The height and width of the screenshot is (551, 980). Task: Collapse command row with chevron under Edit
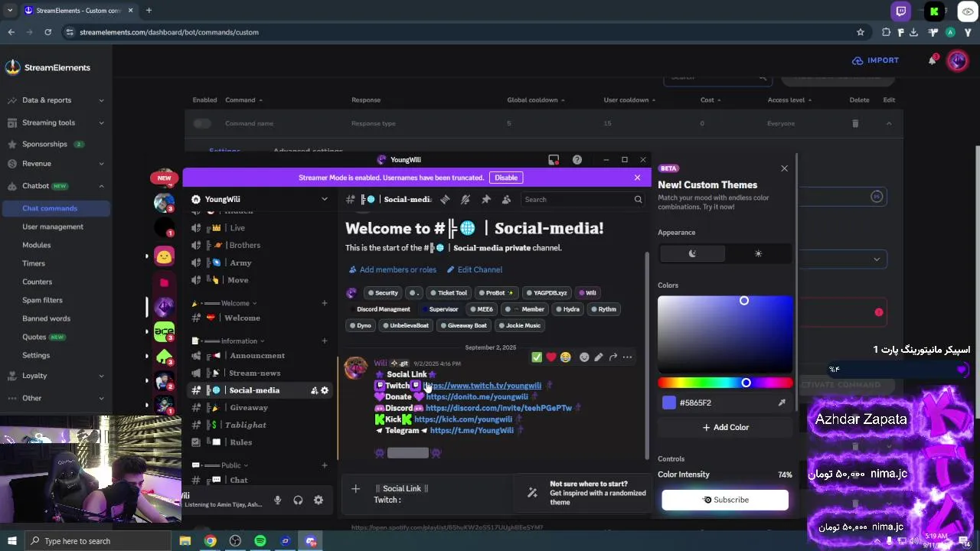pos(889,123)
